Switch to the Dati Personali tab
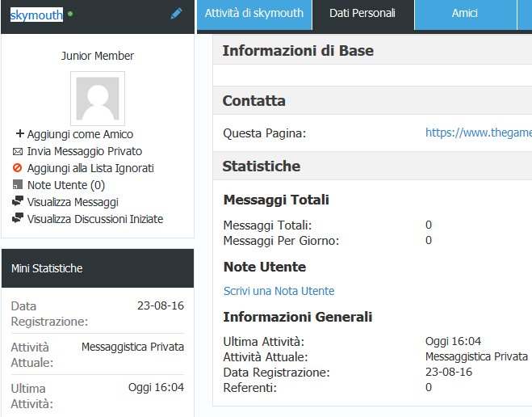 (x=362, y=14)
